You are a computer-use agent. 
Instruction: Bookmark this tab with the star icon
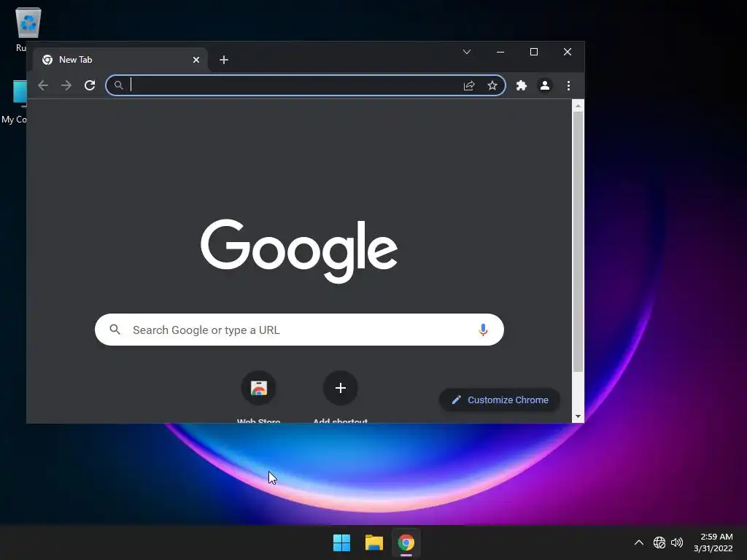coord(492,85)
